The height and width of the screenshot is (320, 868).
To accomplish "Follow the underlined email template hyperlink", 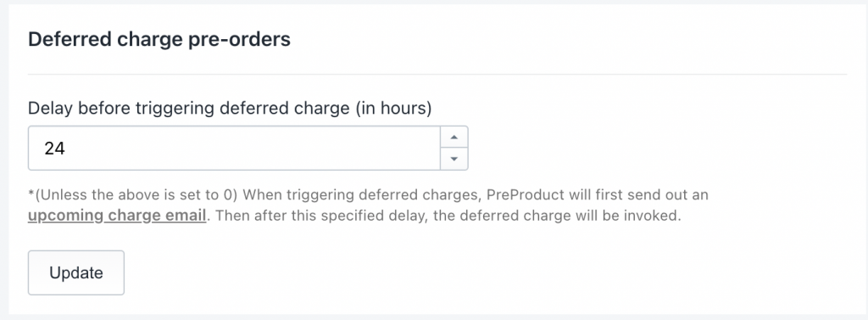I will coord(117,216).
